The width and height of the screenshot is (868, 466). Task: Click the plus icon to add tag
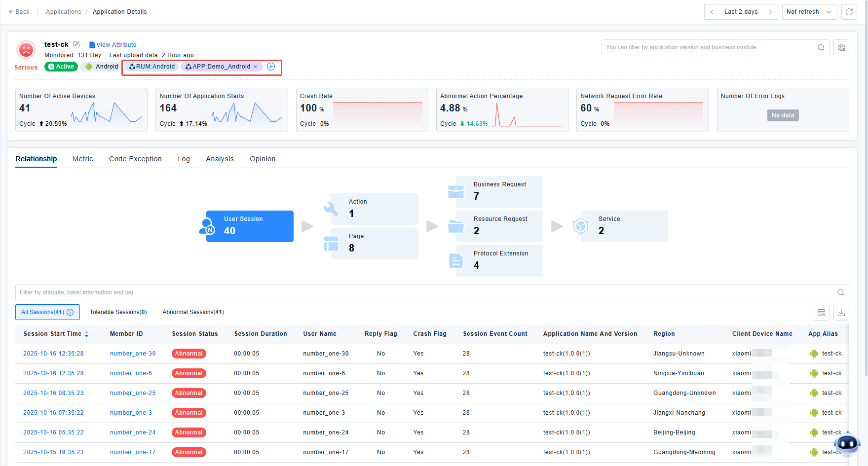point(271,67)
